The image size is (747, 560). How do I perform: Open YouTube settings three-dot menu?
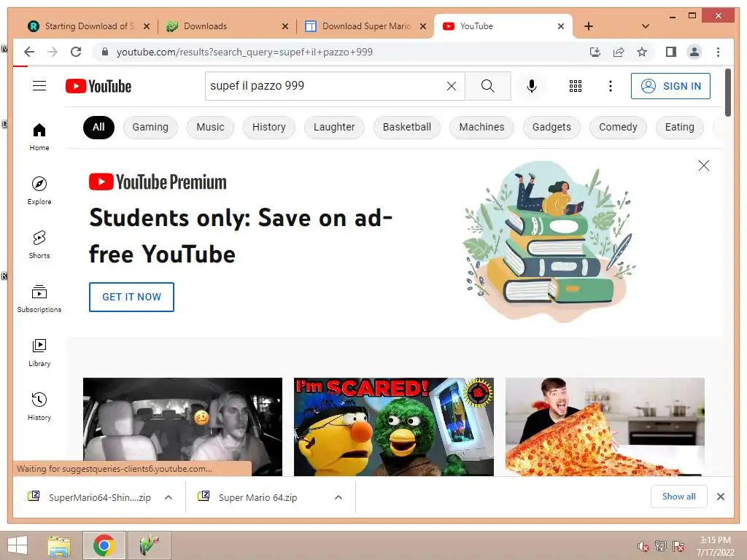tap(611, 86)
